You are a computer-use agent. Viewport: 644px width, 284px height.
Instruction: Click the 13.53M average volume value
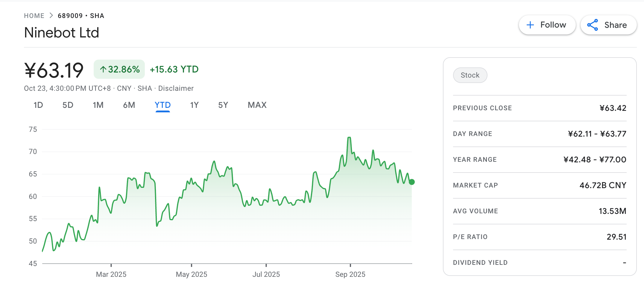[x=613, y=211]
